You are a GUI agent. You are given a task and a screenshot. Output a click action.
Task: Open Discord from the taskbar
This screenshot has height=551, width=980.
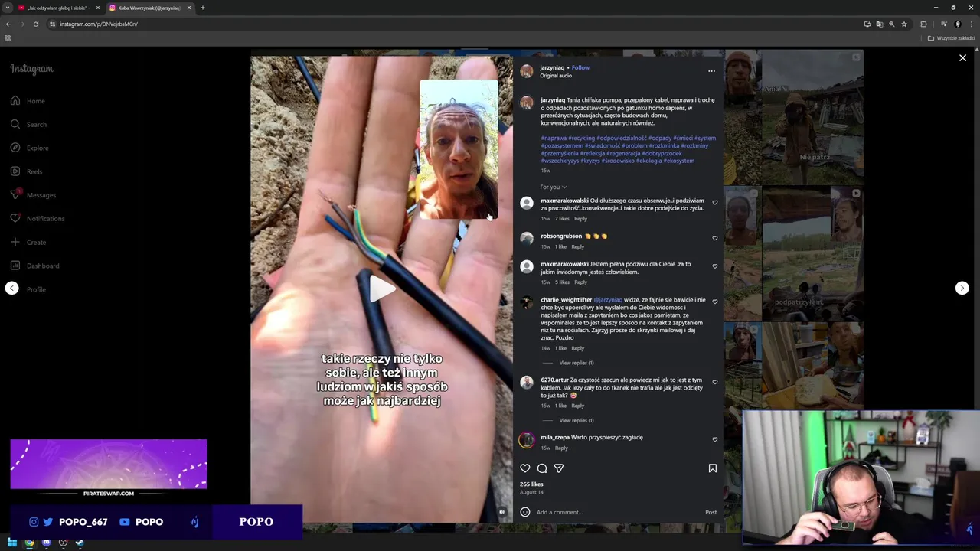pyautogui.click(x=46, y=543)
